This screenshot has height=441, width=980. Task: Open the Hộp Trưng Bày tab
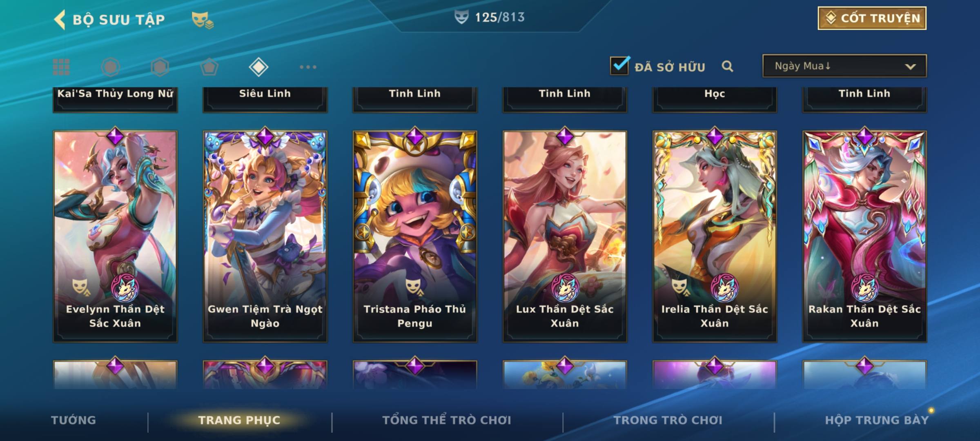[877, 420]
